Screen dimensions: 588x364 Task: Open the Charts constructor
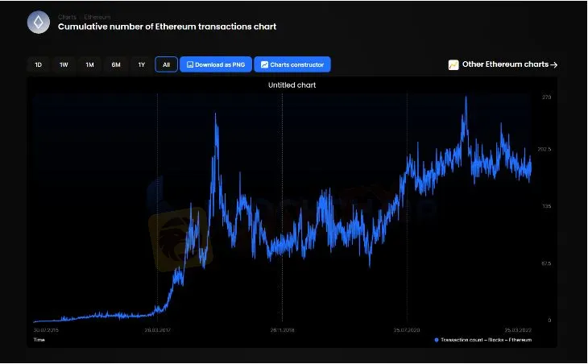pyautogui.click(x=292, y=64)
